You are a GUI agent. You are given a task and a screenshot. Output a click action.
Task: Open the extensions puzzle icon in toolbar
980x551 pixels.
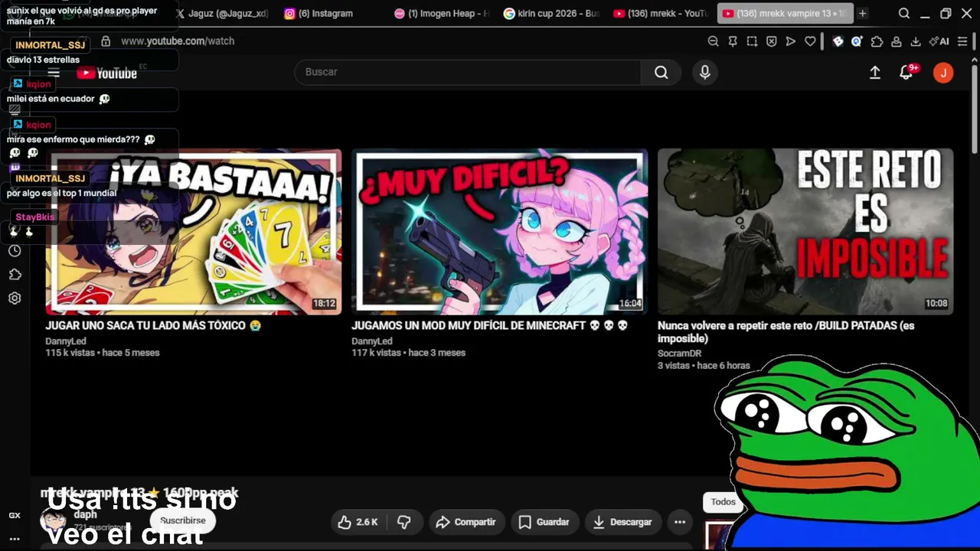877,41
